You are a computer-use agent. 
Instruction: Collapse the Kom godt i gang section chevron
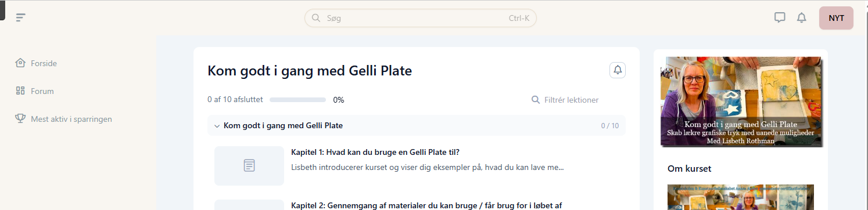pos(217,125)
